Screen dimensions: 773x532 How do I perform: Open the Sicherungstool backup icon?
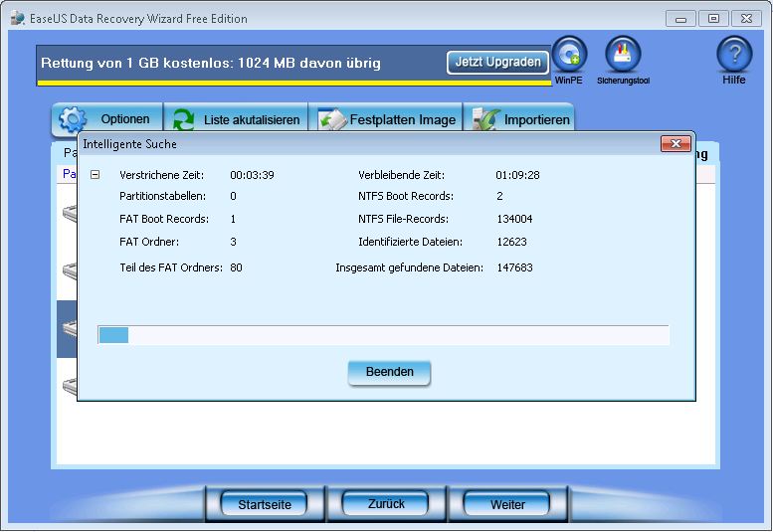pyautogui.click(x=623, y=54)
